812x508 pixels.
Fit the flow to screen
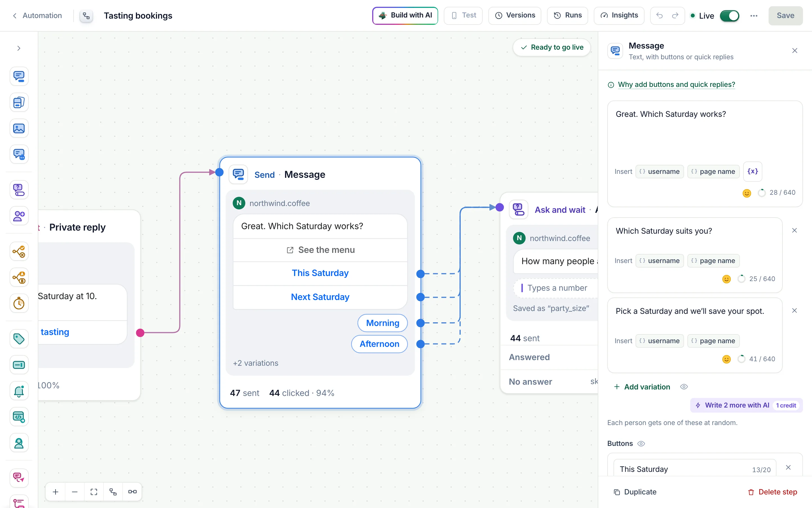94,492
